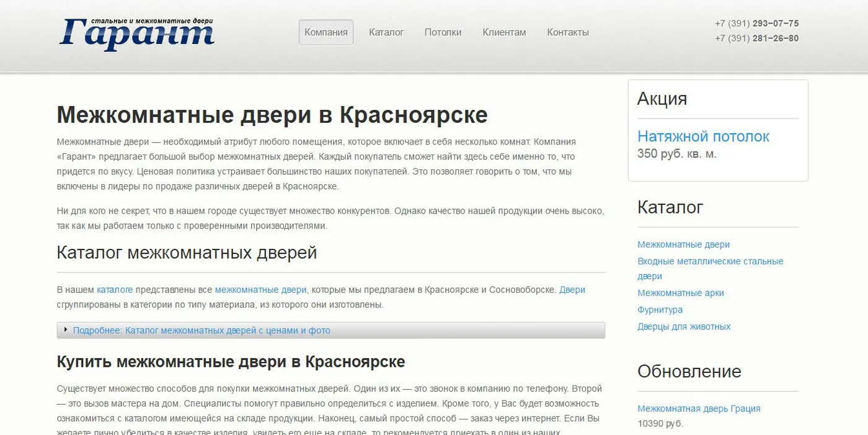
Task: Expand the Подробнее section via triangle arrow
Action: point(66,330)
